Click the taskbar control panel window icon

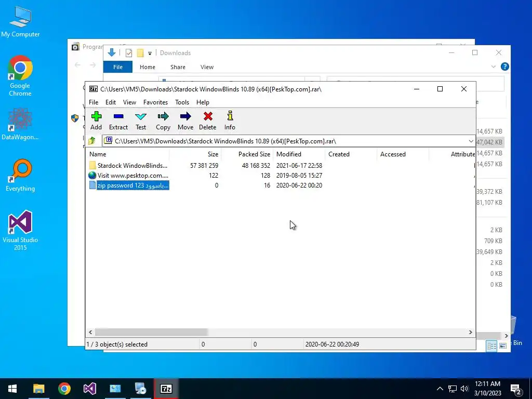115,389
